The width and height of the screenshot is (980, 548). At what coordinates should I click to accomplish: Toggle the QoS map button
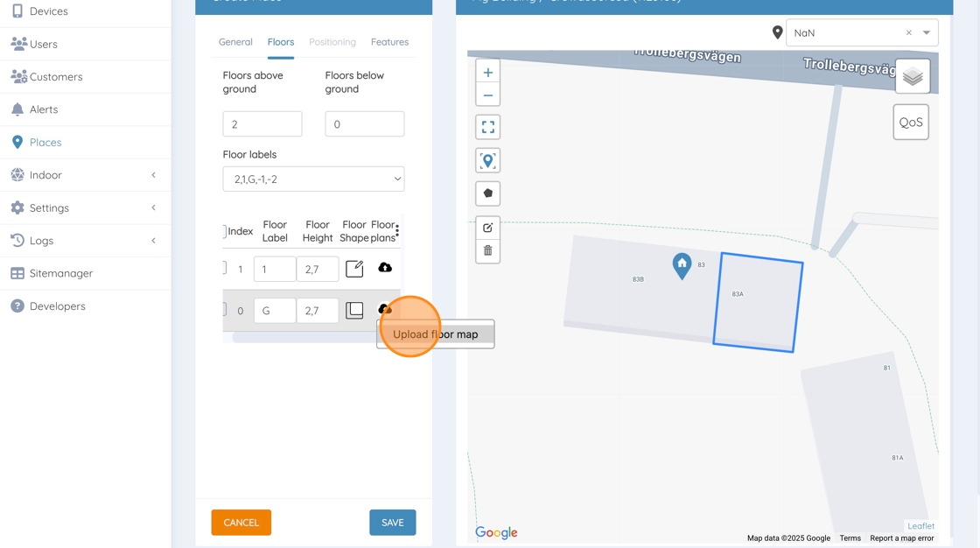(911, 122)
